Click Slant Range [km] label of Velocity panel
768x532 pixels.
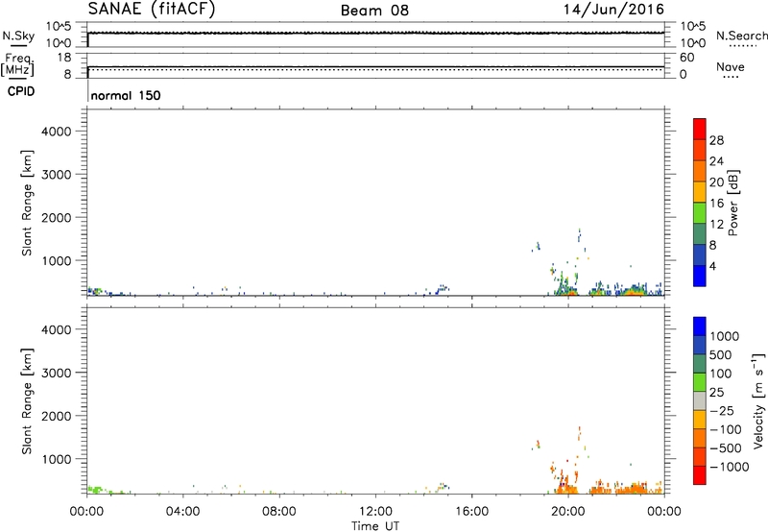[27, 401]
